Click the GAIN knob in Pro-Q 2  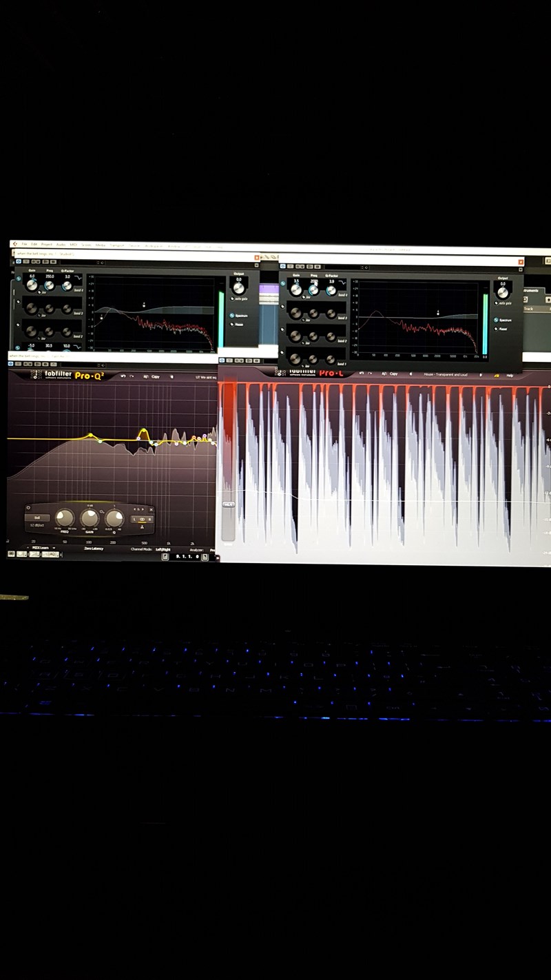[90, 518]
